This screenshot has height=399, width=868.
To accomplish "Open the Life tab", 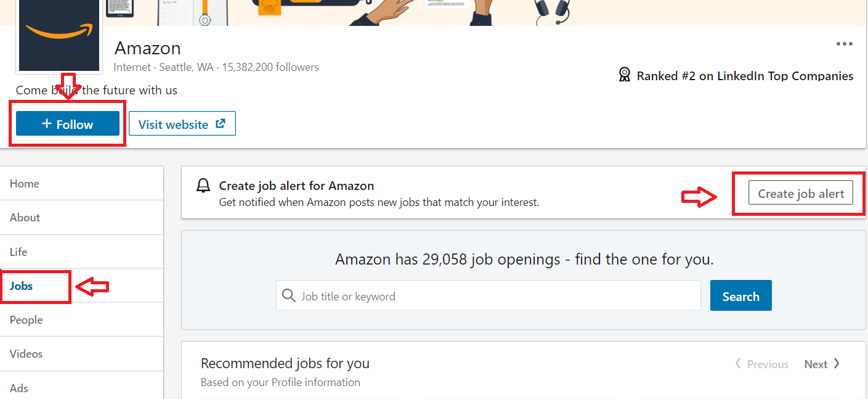I will (x=81, y=252).
